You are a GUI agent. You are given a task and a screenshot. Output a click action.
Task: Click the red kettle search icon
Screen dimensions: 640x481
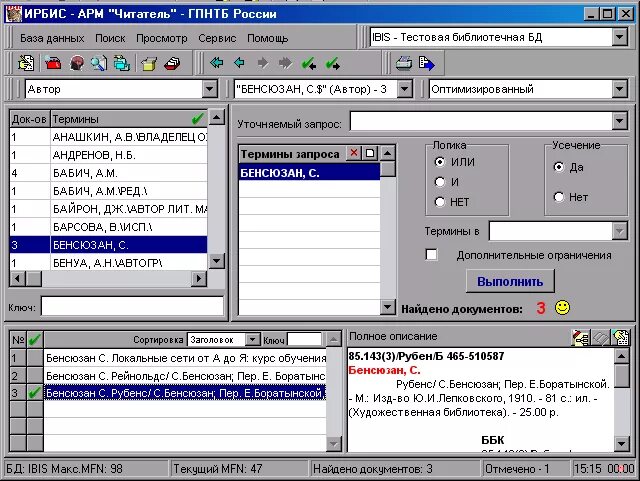point(53,63)
